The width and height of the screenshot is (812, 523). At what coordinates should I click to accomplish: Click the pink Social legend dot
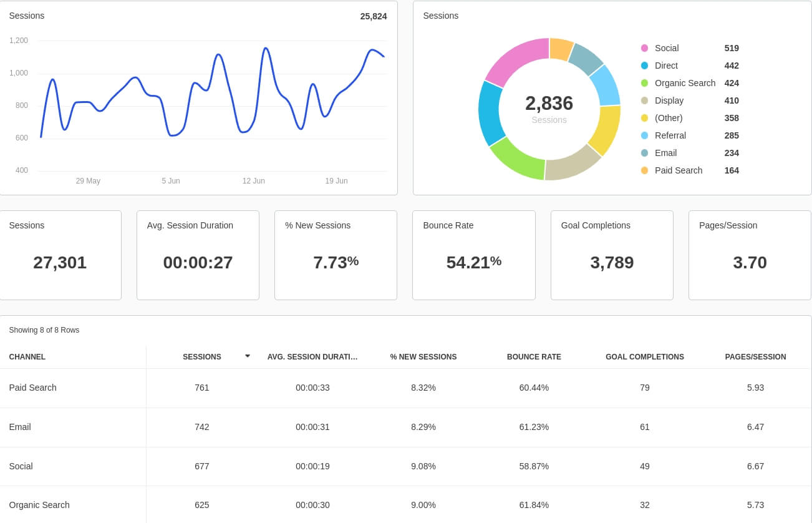pos(644,48)
